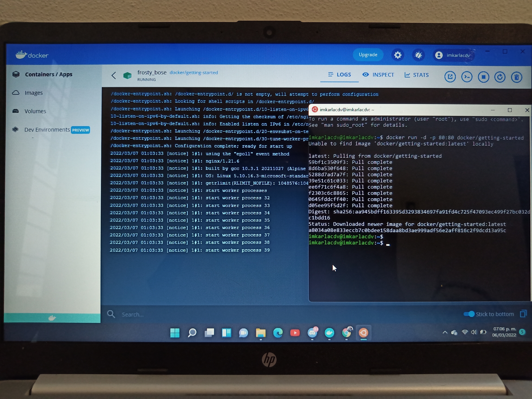The width and height of the screenshot is (532, 399).
Task: Click the terminal line 'Status: Downloaded newer image'
Action: point(407,224)
